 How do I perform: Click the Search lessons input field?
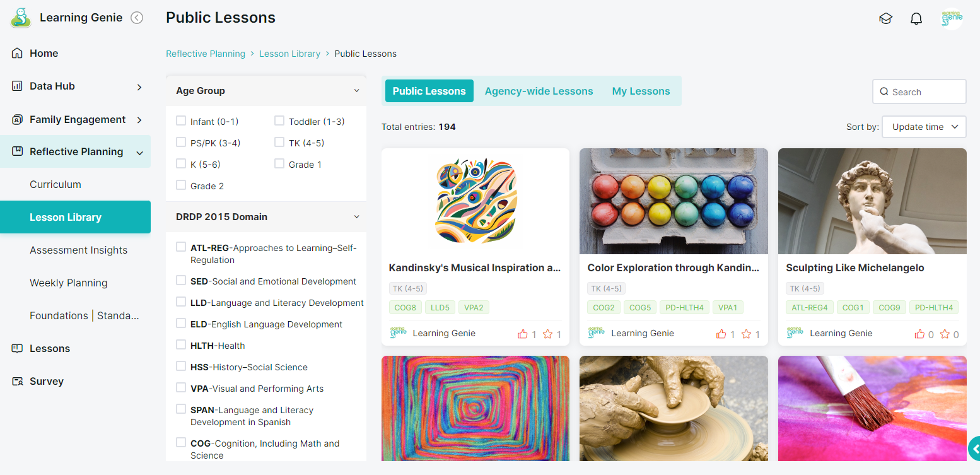coord(919,91)
